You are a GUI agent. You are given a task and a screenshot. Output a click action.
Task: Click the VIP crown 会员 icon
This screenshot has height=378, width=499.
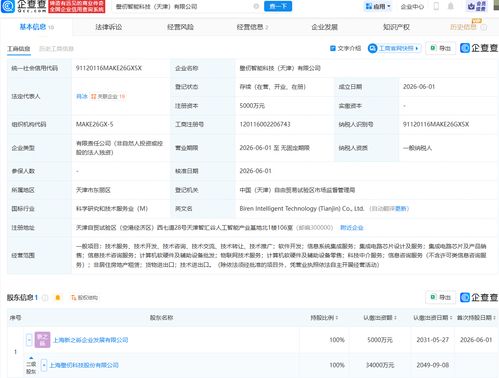(477, 6)
